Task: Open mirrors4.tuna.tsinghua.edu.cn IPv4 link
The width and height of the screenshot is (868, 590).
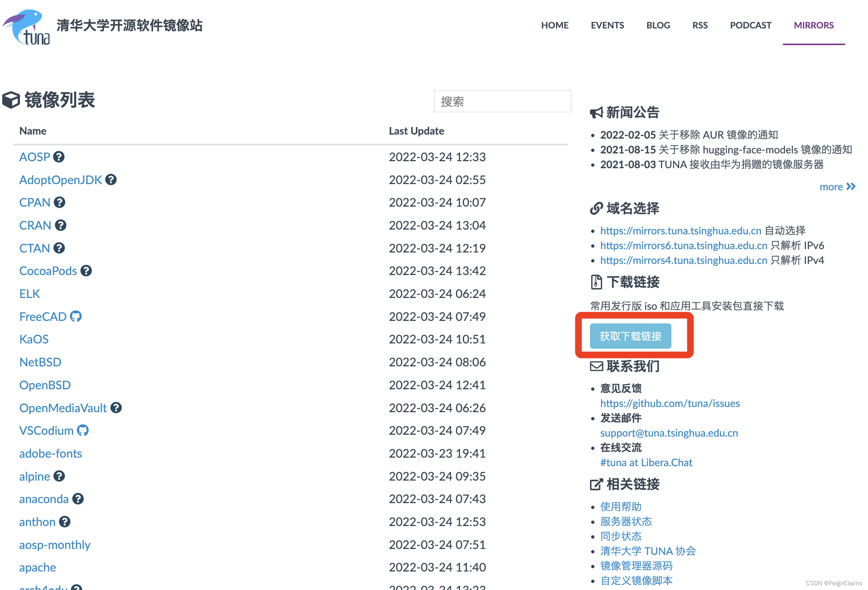Action: coord(684,260)
